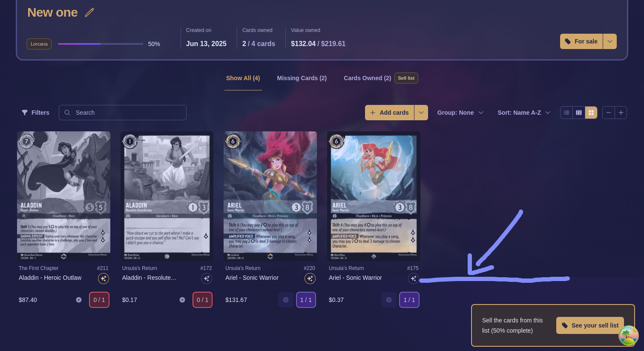
Task: Open the Sort: Name A-Z dropdown
Action: 524,113
